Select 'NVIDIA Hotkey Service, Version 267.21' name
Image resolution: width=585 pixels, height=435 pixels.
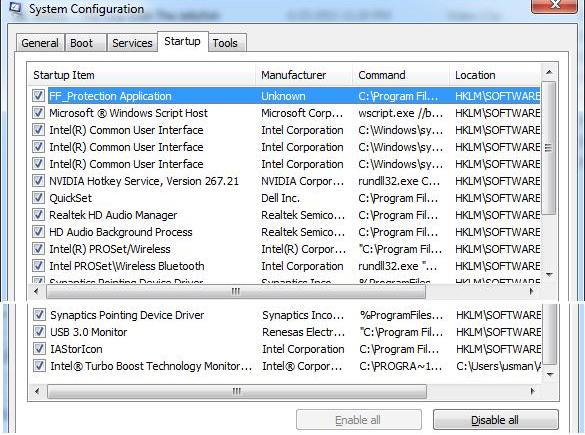click(144, 181)
